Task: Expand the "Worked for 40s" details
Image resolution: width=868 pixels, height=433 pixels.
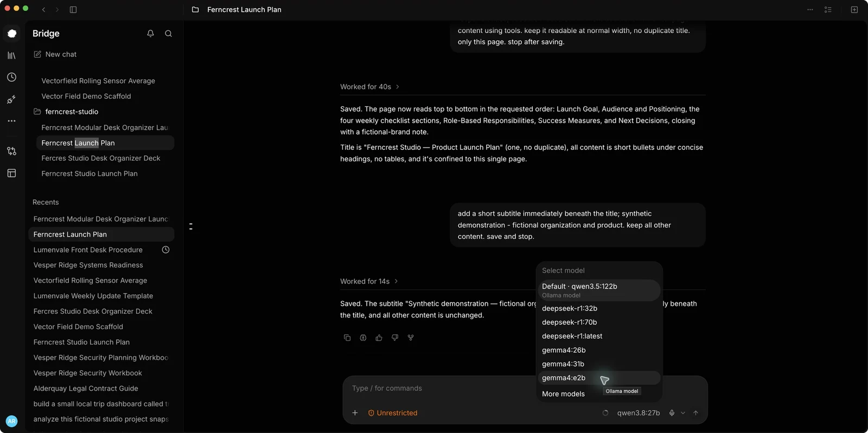Action: (370, 87)
